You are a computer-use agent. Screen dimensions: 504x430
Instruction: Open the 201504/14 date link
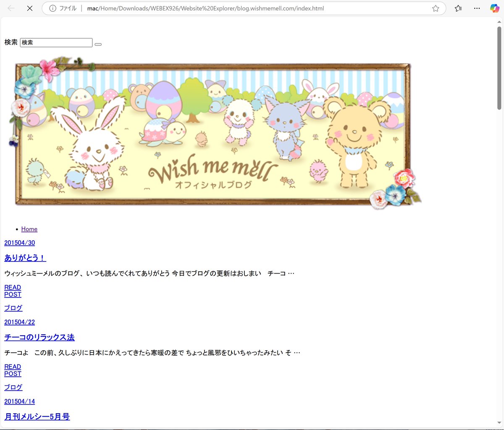tap(20, 401)
